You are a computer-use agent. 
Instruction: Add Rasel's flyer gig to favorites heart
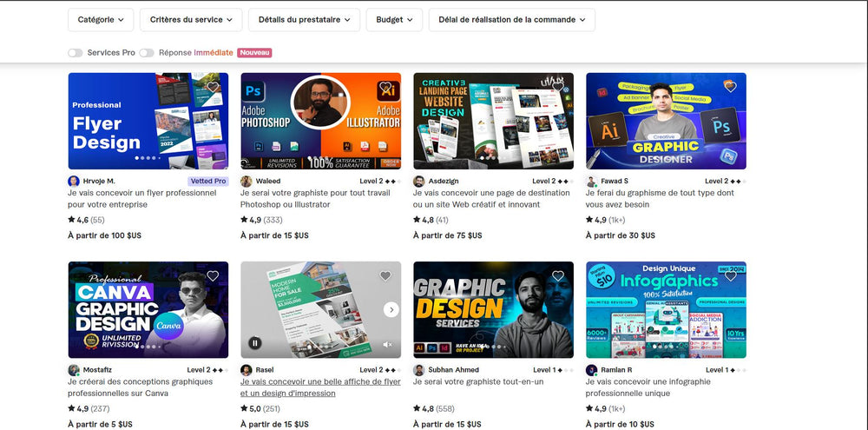point(386,276)
